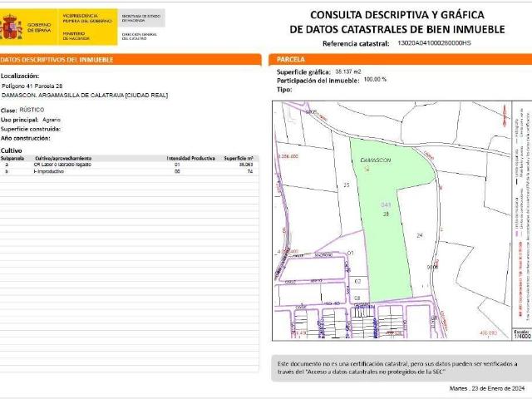Screen dimensions: 532x399
Task: Click the 'Cultivo/aprovechamiento' column header
Action: (63, 159)
